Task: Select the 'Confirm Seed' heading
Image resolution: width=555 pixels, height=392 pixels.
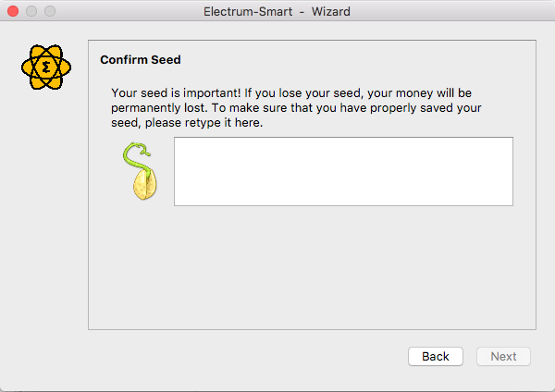Action: point(141,60)
